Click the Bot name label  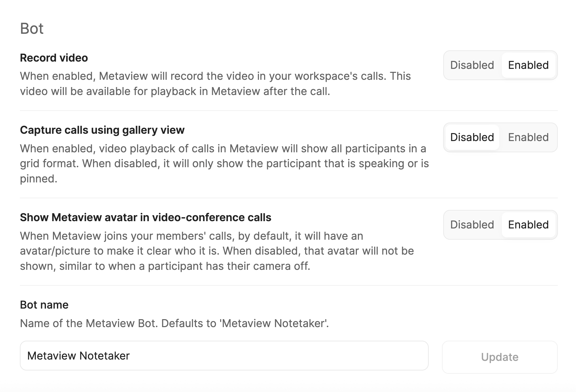[x=44, y=305]
